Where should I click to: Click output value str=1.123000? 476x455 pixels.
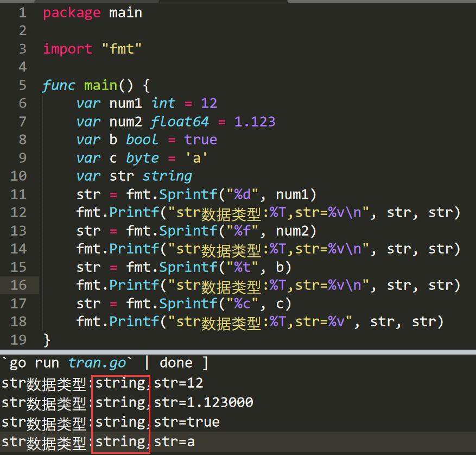[x=204, y=403]
